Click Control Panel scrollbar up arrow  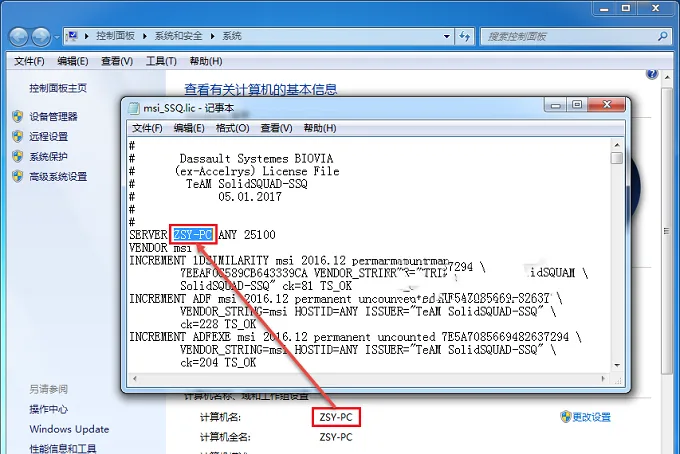tap(667, 77)
